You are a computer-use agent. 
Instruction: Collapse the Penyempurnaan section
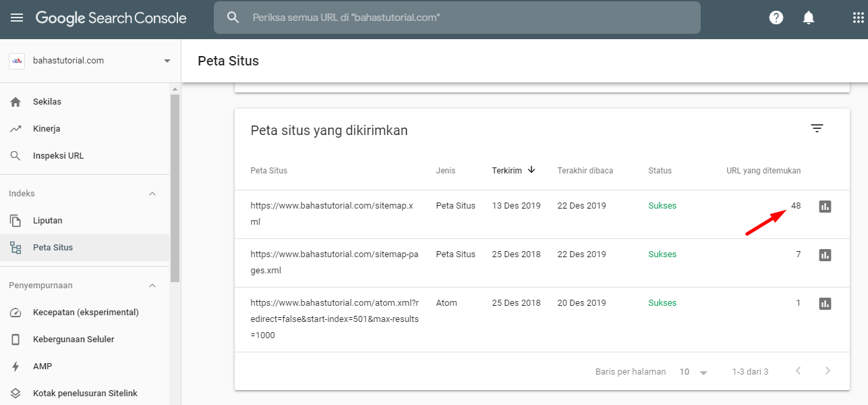point(152,286)
